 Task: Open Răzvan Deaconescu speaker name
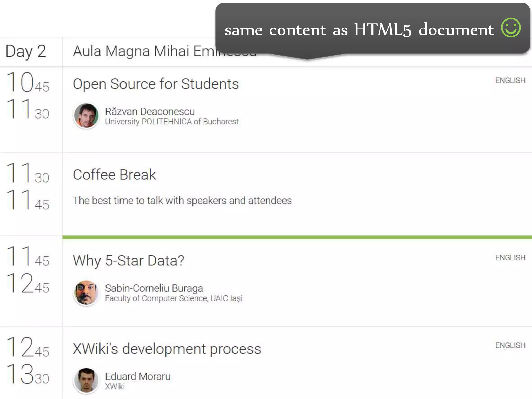(x=150, y=111)
